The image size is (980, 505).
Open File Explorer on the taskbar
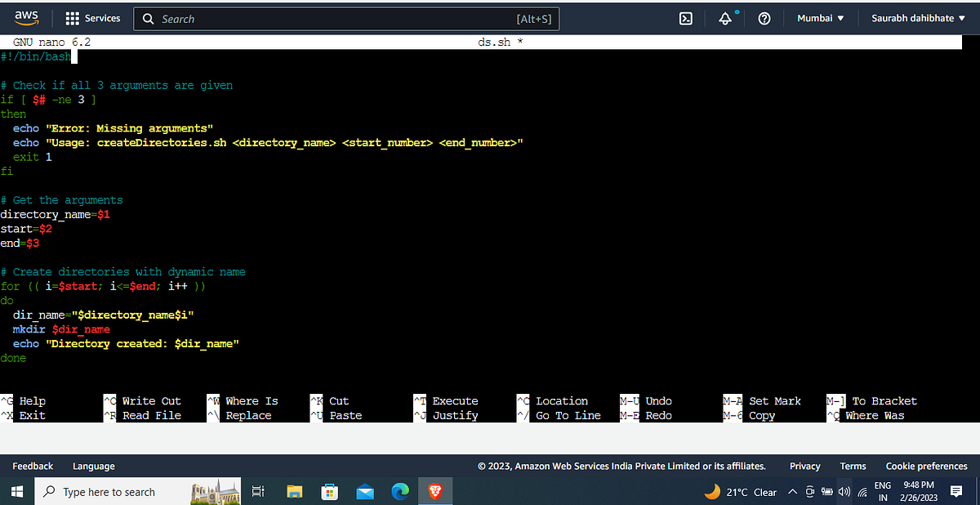point(294,491)
